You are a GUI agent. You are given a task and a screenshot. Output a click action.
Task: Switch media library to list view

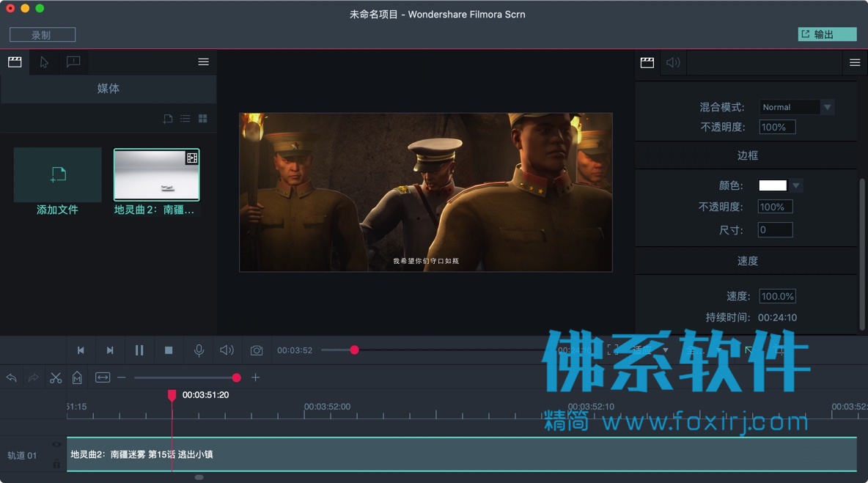[185, 119]
